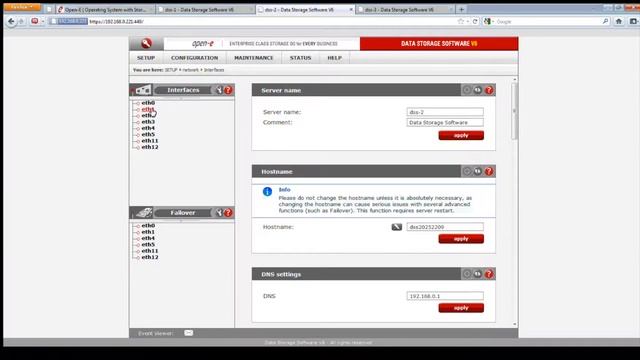This screenshot has width=640, height=360.
Task: Bookmark the page with the star icon
Action: click(461, 21)
